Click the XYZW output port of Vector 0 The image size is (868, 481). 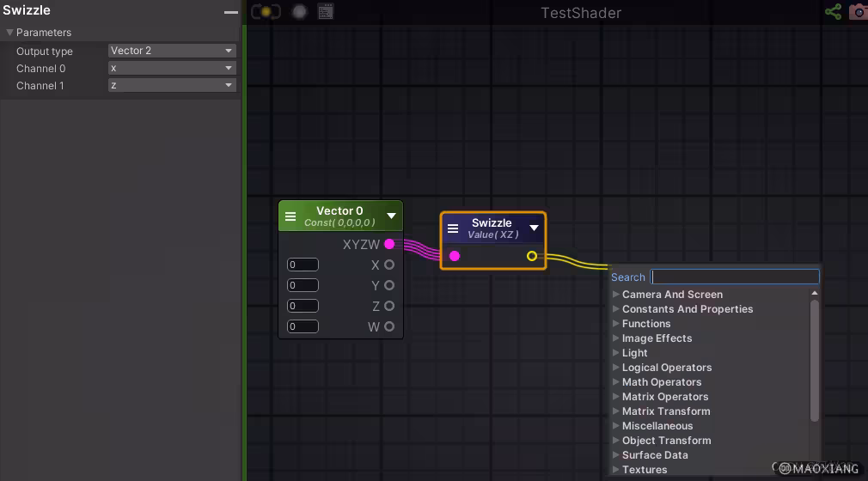coord(389,245)
